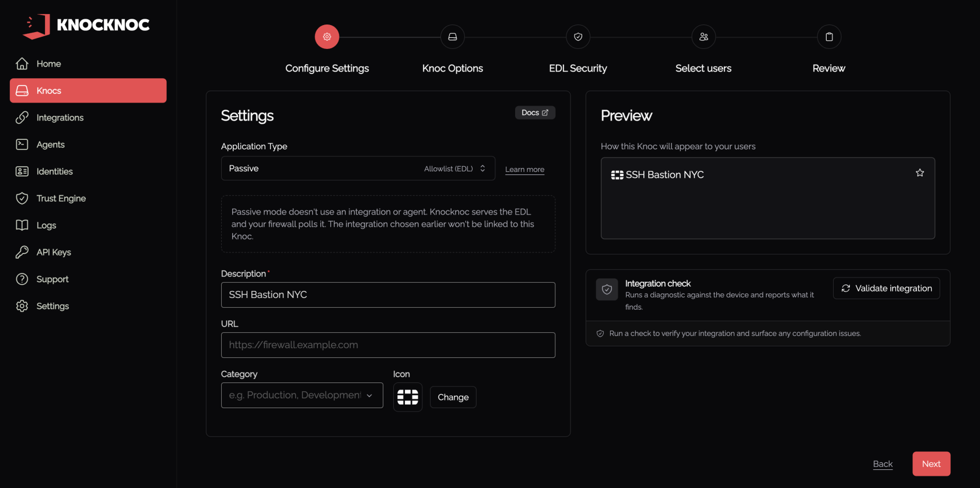Click the Agents terminal icon
Screen dimensions: 980x488
(x=22, y=145)
